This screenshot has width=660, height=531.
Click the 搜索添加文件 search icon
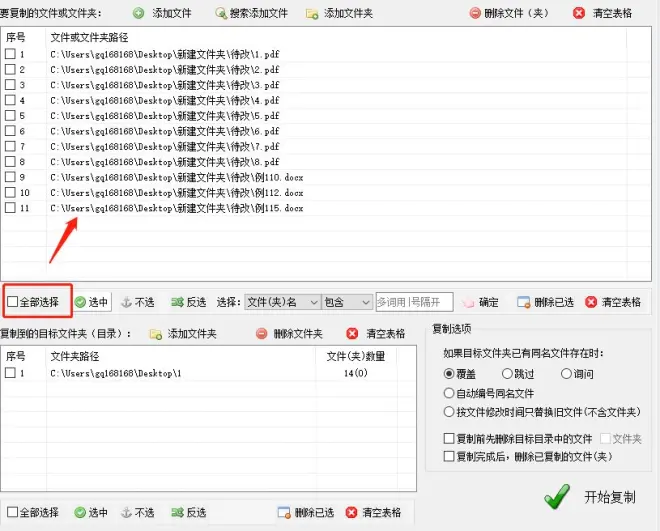point(220,14)
